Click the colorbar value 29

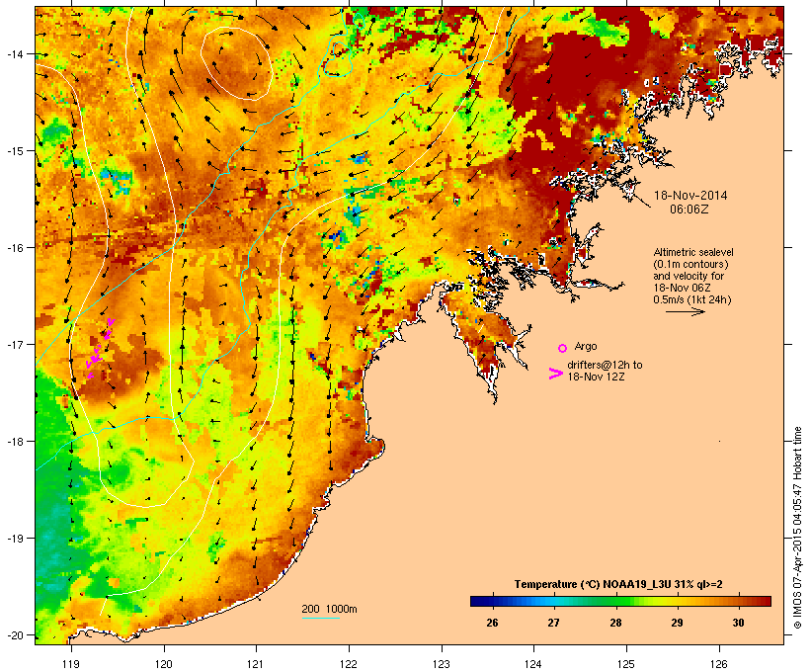[677, 623]
